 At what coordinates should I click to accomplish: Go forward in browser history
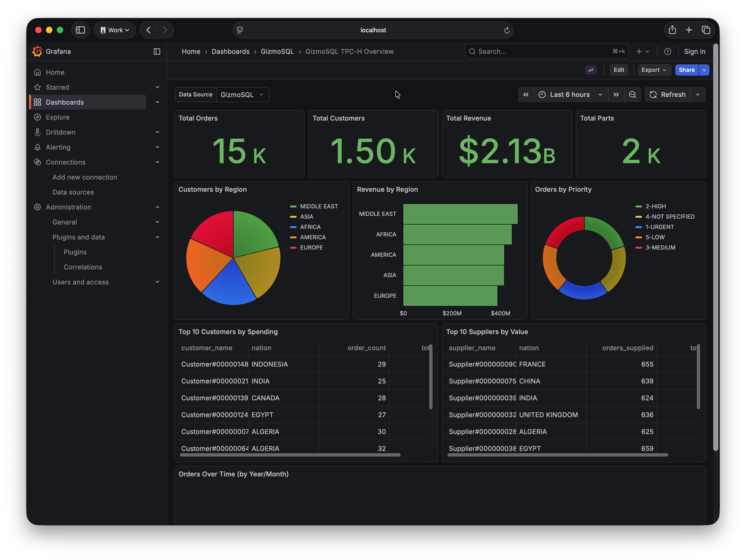[165, 30]
